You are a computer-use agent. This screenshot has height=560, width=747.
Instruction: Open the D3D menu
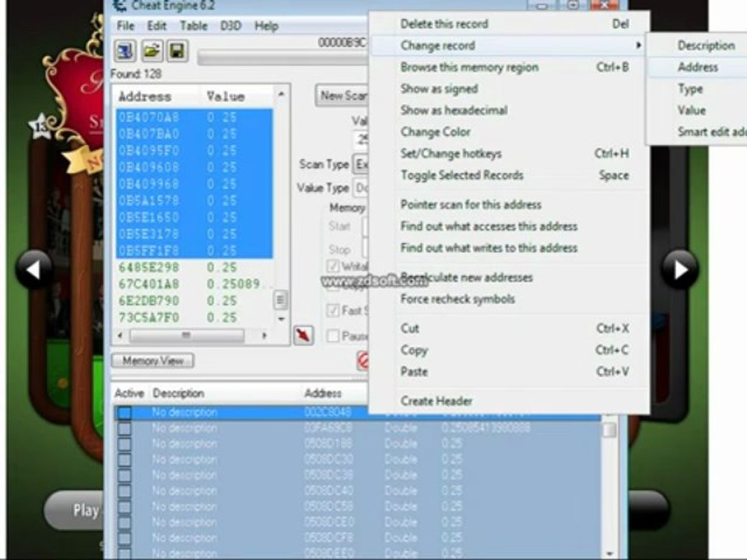click(230, 26)
